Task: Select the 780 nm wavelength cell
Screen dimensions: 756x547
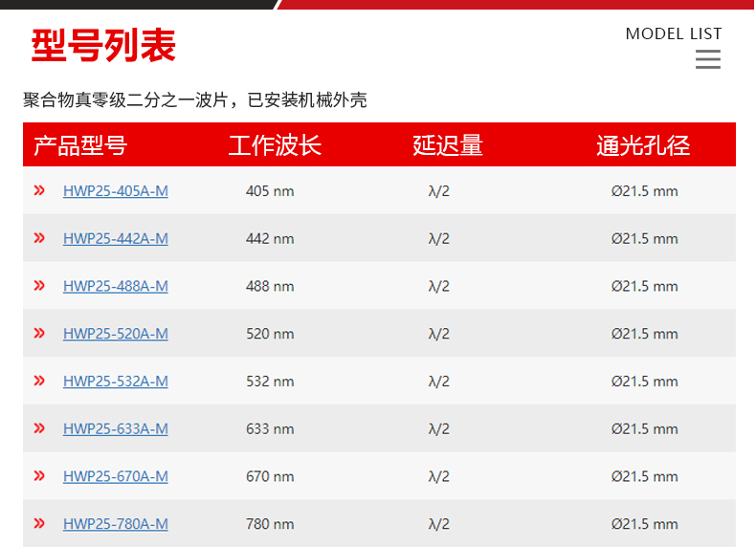Action: pyautogui.click(x=270, y=524)
